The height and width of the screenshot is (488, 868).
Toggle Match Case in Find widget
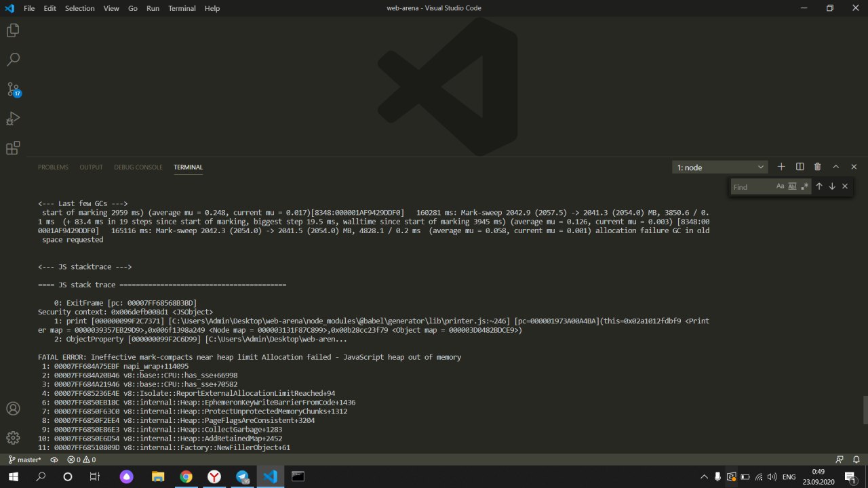click(780, 186)
